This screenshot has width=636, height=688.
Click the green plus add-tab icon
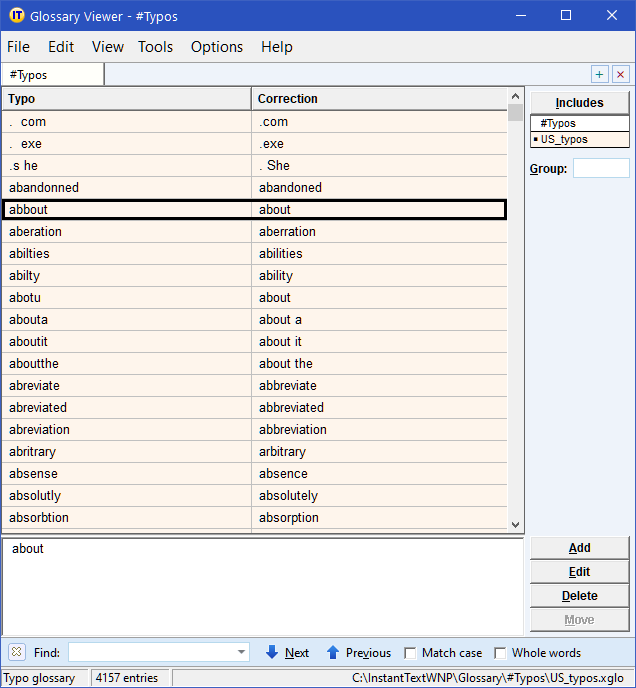(x=599, y=75)
